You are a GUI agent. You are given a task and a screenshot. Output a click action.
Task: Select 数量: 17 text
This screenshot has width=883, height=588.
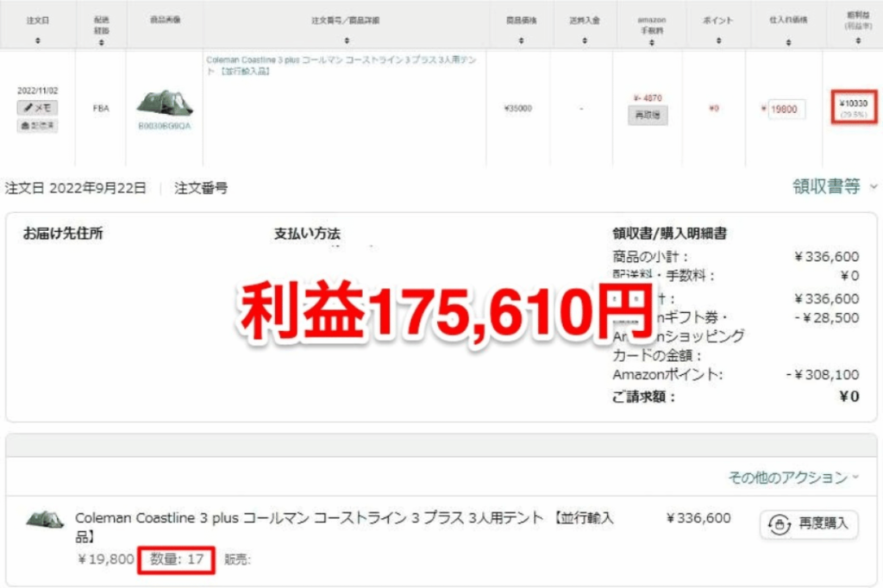176,560
